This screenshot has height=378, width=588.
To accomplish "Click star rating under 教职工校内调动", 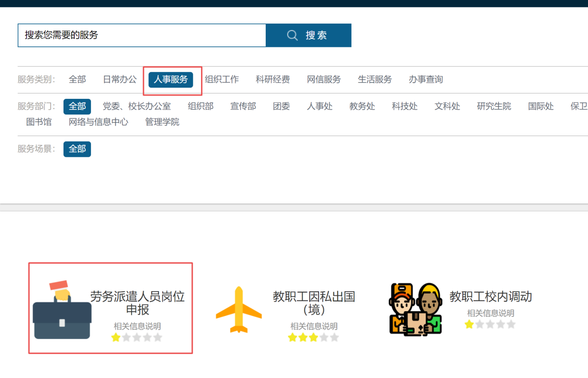I will (490, 325).
